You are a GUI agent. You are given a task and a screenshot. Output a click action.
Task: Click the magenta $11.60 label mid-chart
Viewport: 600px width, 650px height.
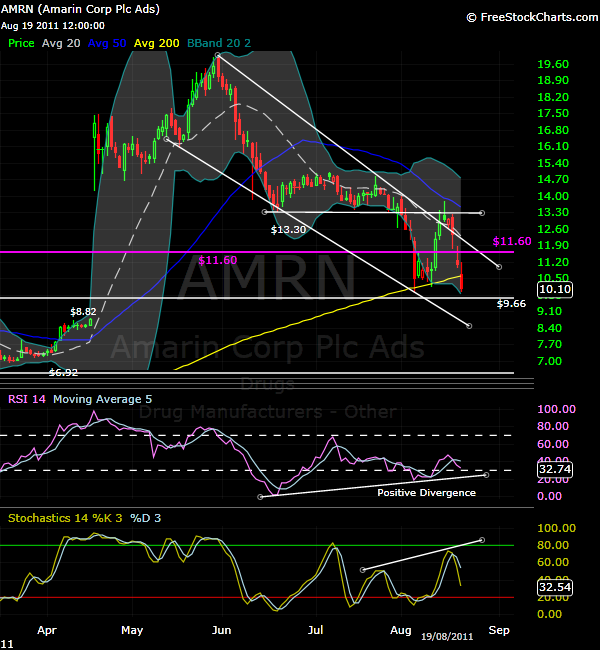pyautogui.click(x=218, y=260)
